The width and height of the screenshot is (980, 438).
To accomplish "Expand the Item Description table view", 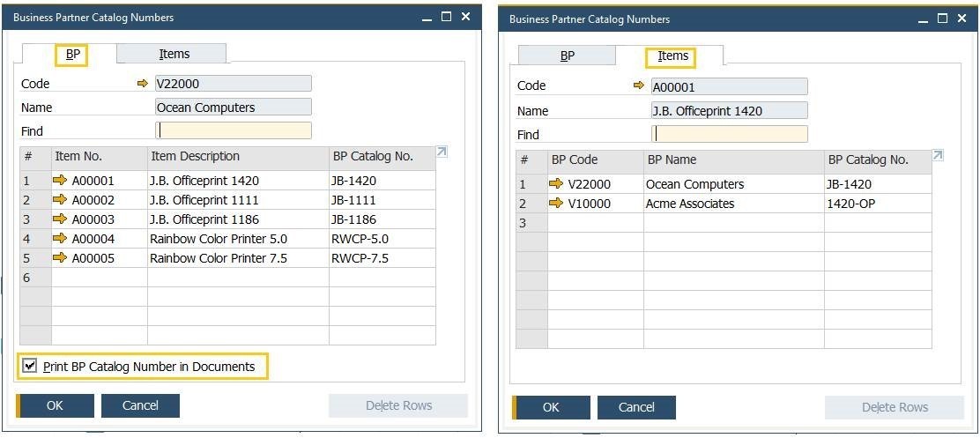I will pyautogui.click(x=442, y=152).
